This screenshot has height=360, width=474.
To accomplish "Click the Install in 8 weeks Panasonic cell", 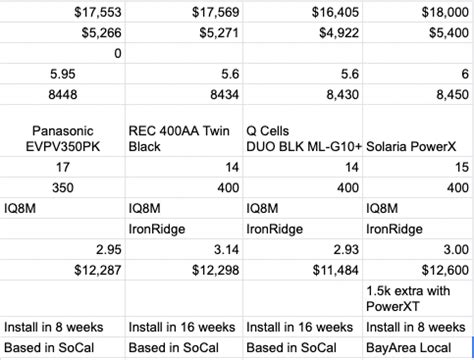I will coord(62,327).
